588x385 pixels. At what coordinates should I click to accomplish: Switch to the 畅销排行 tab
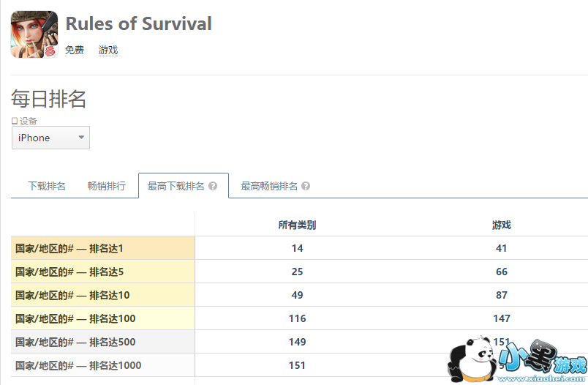(x=106, y=187)
